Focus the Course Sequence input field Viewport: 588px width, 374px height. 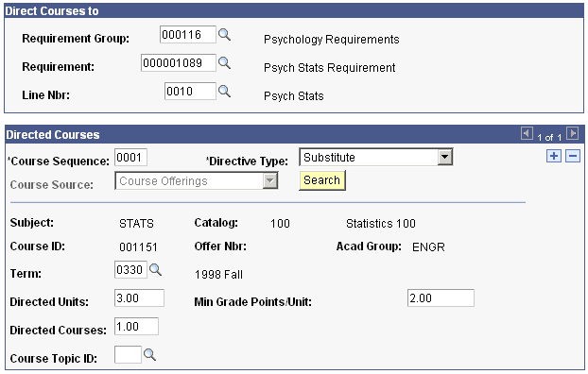pyautogui.click(x=130, y=158)
